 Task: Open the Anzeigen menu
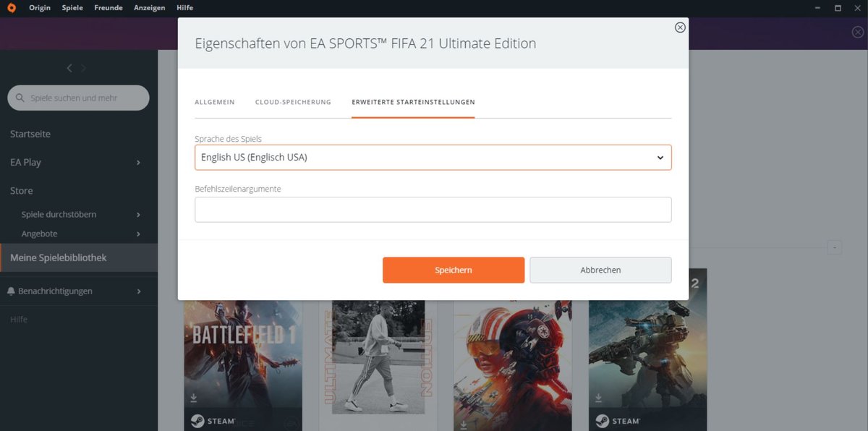(x=150, y=8)
